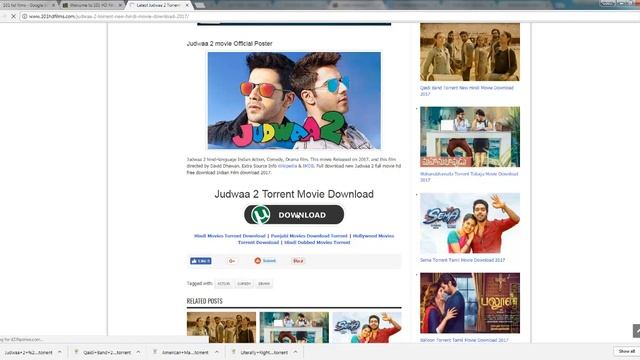Open Sema related post thumbnail
The image size is (640, 360).
pos(367,327)
